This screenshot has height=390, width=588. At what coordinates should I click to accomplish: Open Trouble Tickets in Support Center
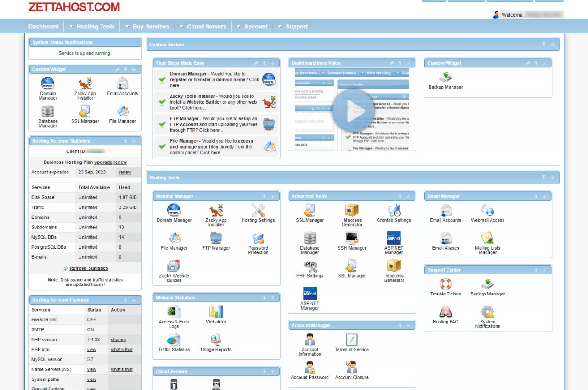pos(446,287)
